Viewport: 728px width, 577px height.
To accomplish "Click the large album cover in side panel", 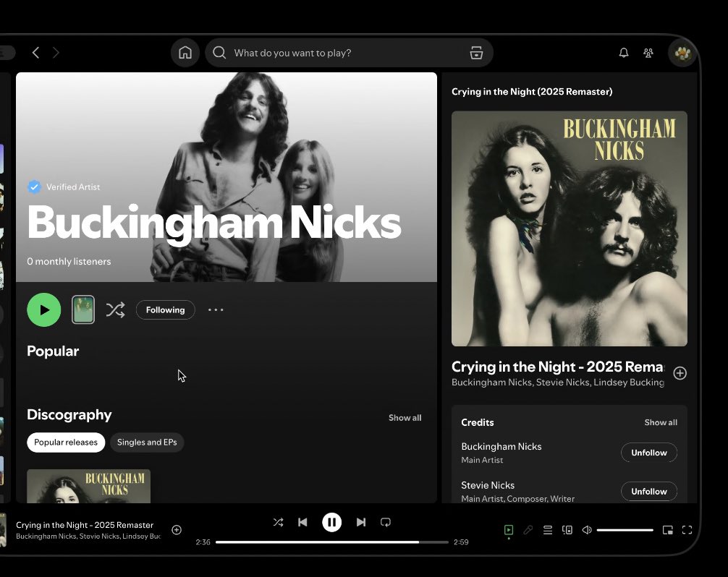I will (570, 228).
